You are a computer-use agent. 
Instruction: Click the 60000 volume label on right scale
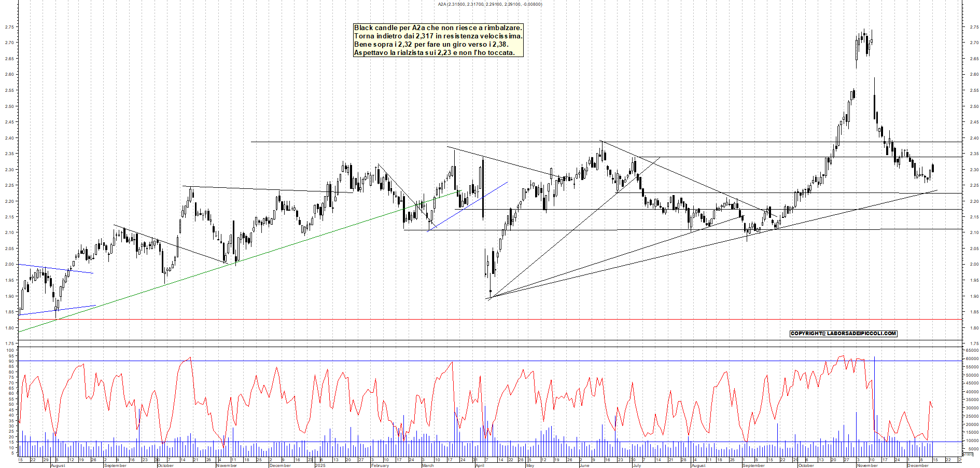coord(972,359)
